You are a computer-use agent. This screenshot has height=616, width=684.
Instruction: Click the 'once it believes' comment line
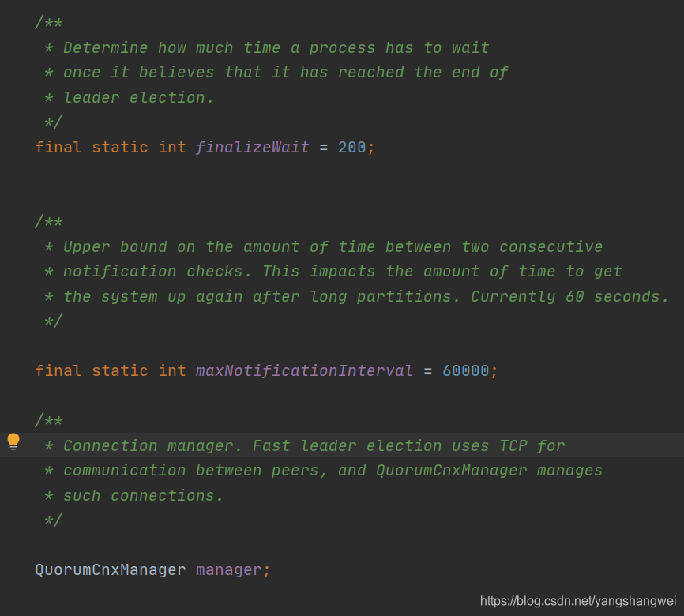click(x=285, y=72)
